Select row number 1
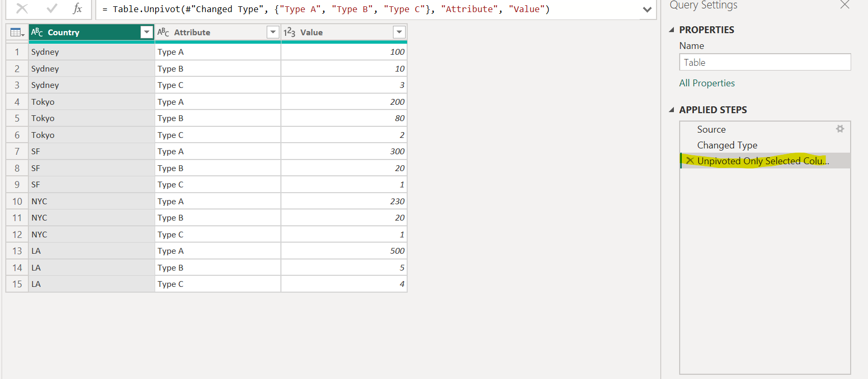Screen dimensions: 868x379 tap(17, 52)
